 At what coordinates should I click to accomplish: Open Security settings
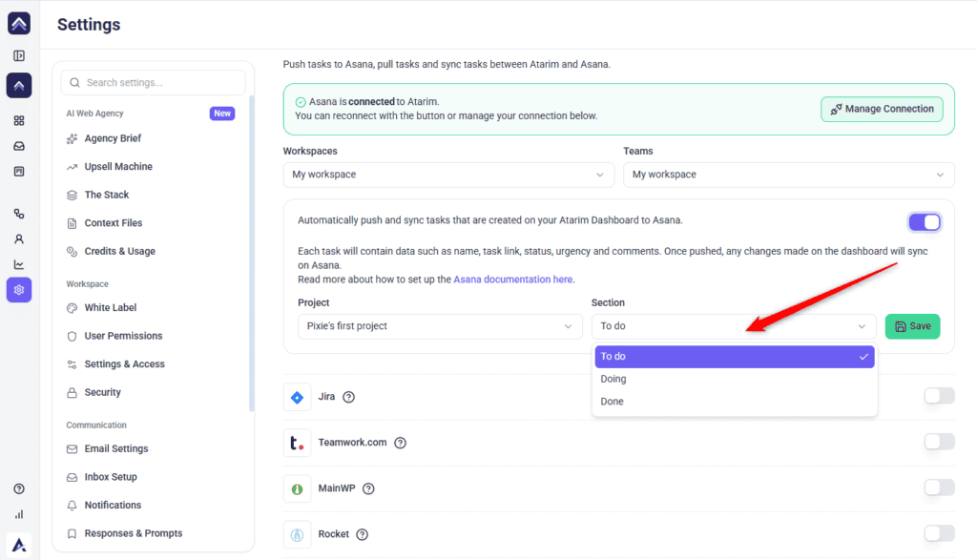click(103, 392)
